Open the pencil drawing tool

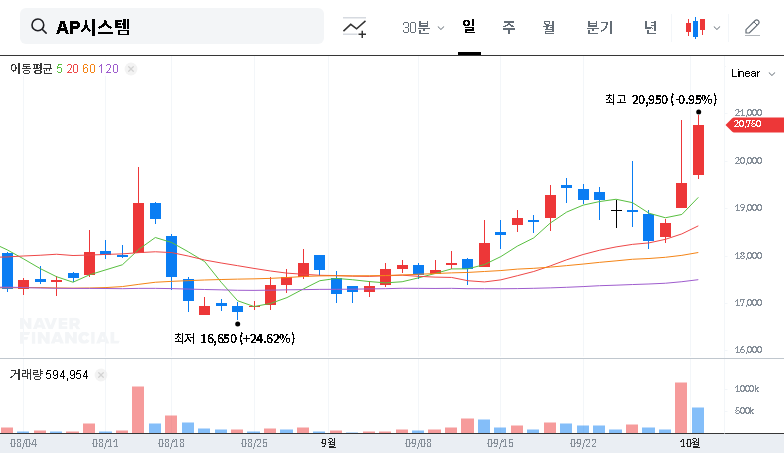click(x=752, y=28)
